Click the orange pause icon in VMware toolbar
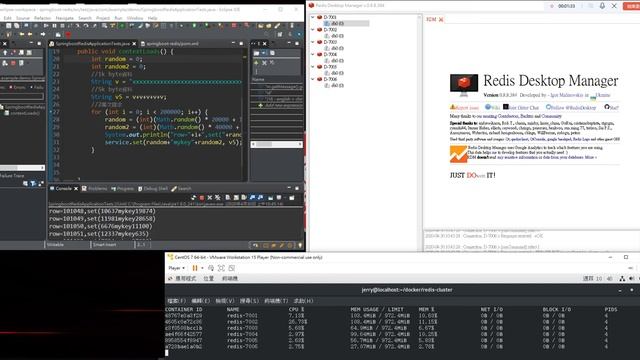 195,268
